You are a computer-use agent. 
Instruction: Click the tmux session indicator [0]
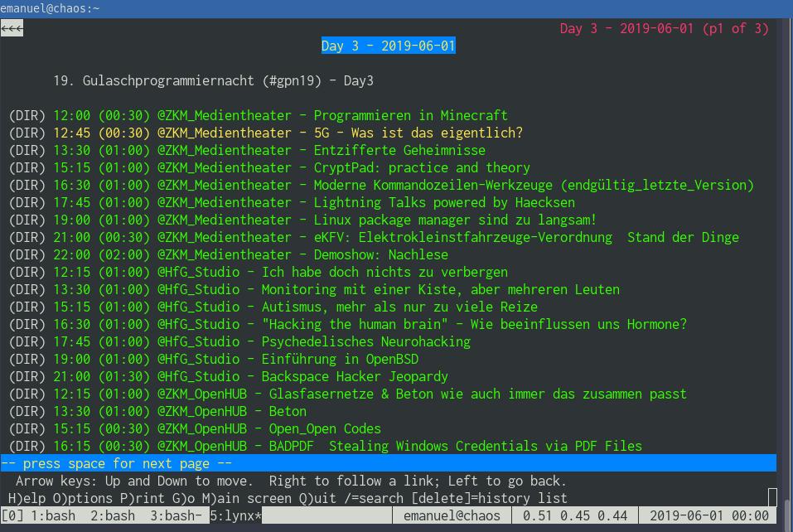11,515
